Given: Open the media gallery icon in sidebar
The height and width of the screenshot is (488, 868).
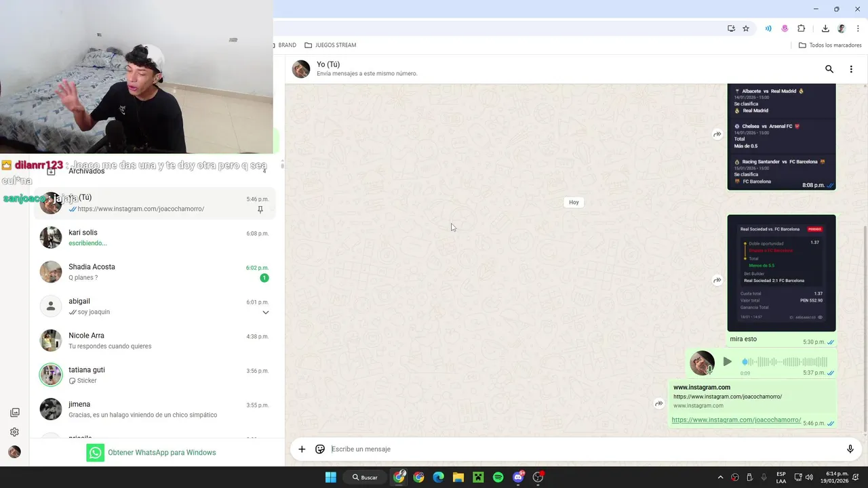Looking at the screenshot, I should coord(14,412).
